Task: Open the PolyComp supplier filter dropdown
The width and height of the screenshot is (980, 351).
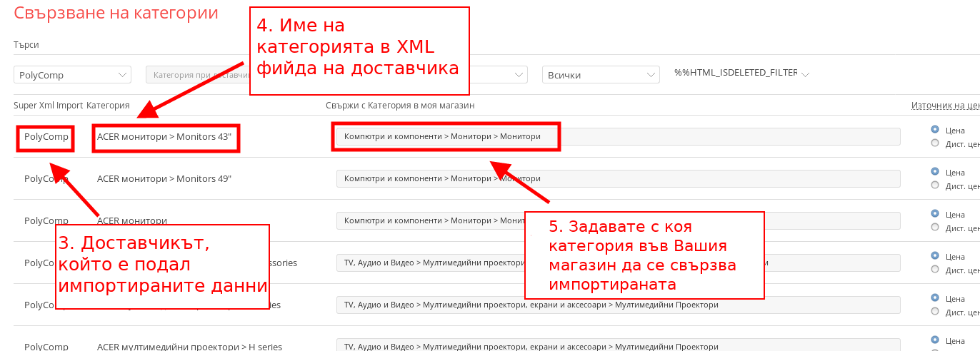Action: coord(72,75)
